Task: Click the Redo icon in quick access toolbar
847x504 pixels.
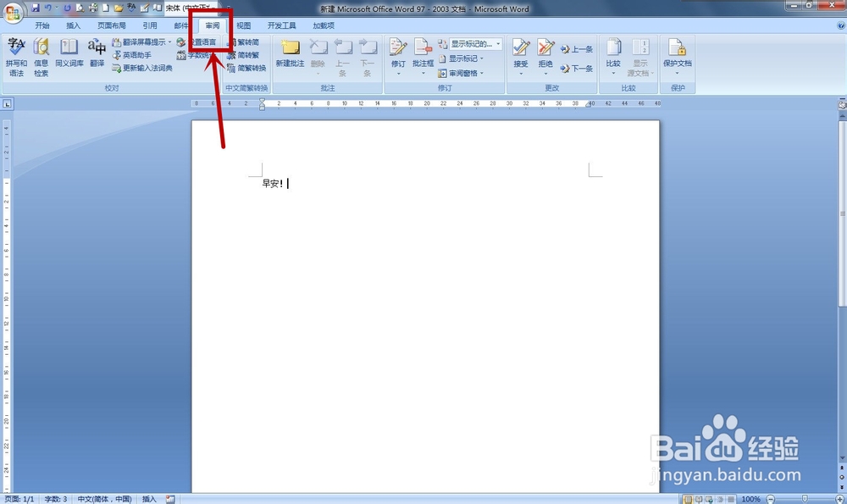Action: pos(67,8)
